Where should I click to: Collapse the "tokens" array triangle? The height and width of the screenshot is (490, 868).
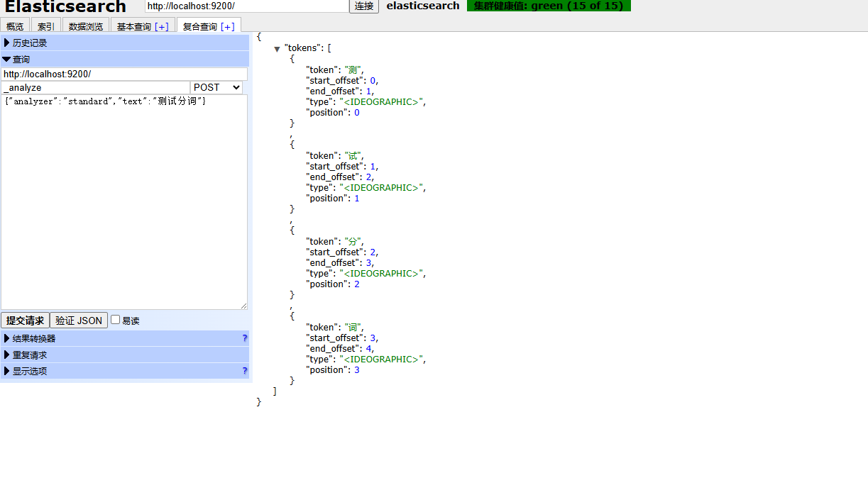277,49
